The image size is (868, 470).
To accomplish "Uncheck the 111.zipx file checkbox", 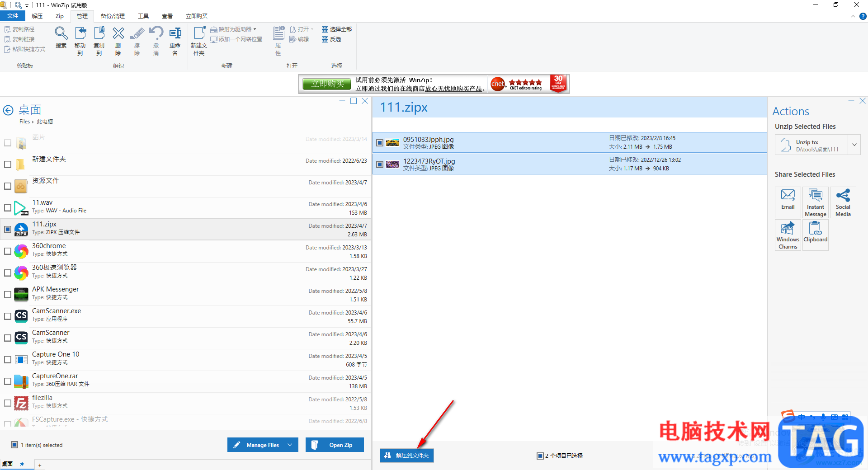I will [x=8, y=230].
